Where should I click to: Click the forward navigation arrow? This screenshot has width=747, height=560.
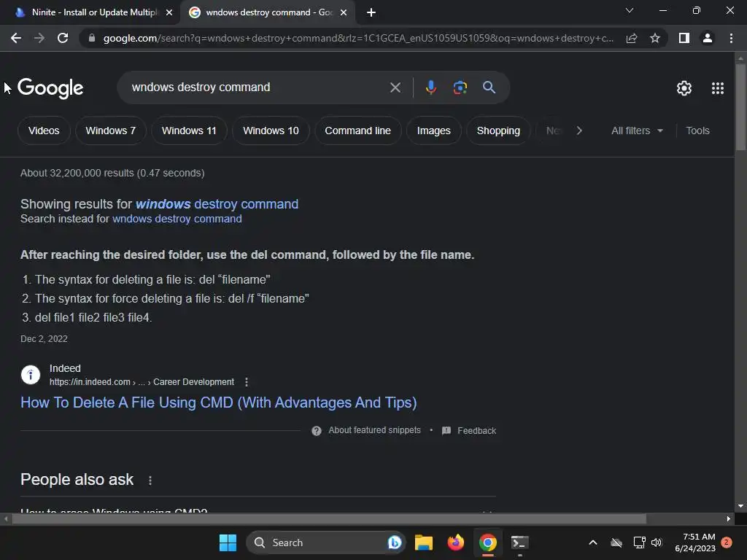point(39,38)
